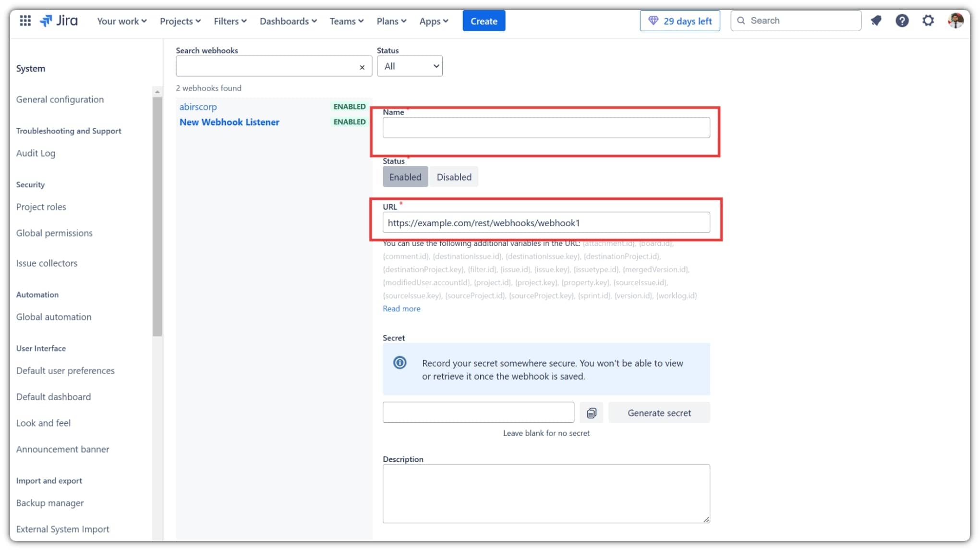The height and width of the screenshot is (551, 980).
Task: Open the app switcher grid icon
Action: point(25,21)
